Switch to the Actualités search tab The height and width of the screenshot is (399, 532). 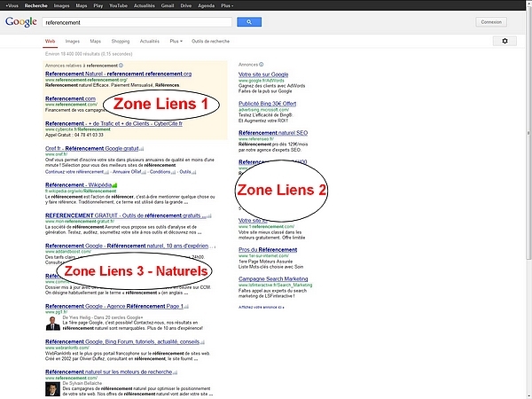pyautogui.click(x=150, y=41)
